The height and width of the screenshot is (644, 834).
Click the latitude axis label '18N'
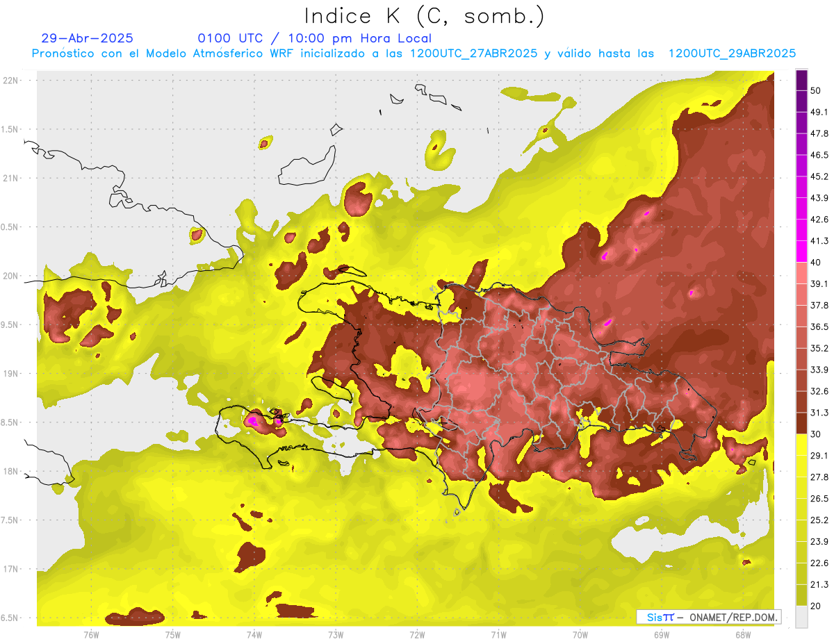[11, 471]
